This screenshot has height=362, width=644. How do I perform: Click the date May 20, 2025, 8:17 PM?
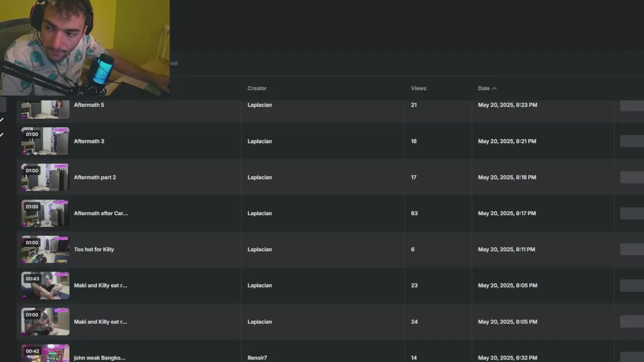pyautogui.click(x=507, y=213)
